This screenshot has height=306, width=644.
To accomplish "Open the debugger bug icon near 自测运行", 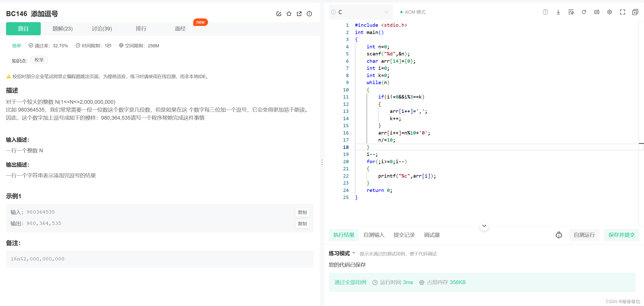I will pos(559,235).
